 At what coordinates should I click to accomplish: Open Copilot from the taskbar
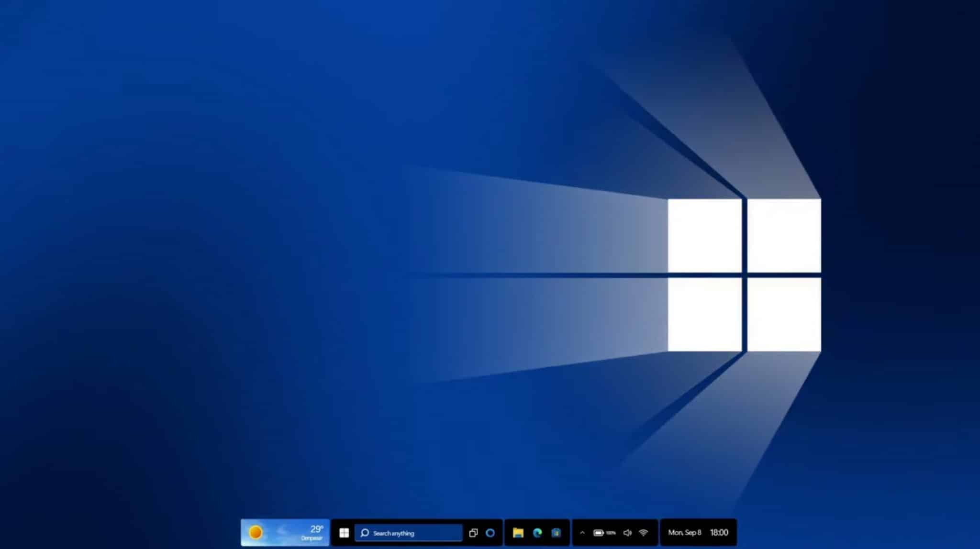(490, 532)
